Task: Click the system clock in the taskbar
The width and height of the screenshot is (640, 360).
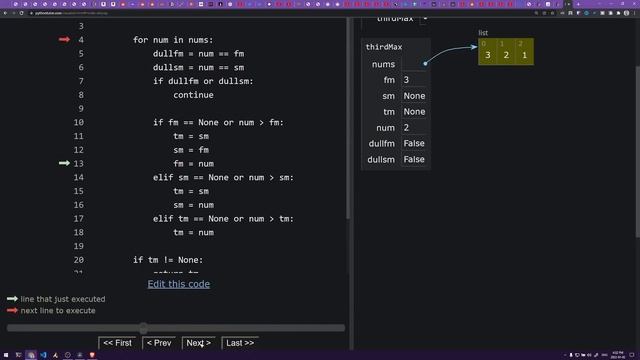Action: click(618, 355)
